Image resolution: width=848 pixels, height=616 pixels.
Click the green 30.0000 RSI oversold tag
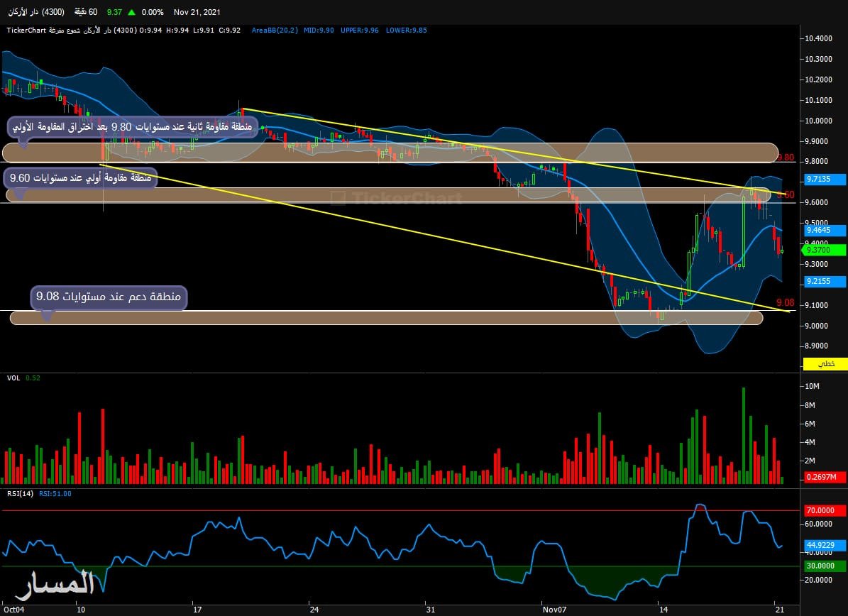(x=825, y=566)
